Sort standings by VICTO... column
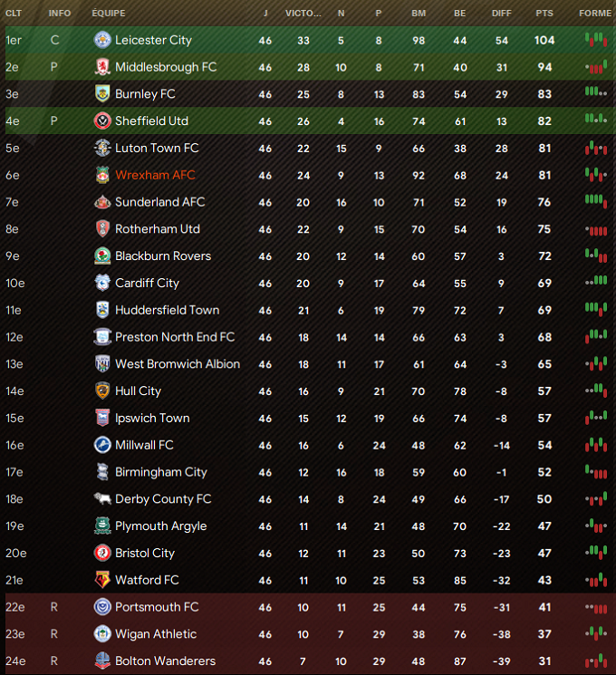Viewport: 616px width, 675px height. 303,14
